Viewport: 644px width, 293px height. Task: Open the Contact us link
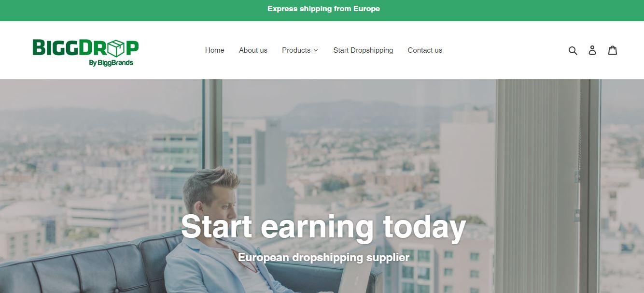pyautogui.click(x=425, y=50)
